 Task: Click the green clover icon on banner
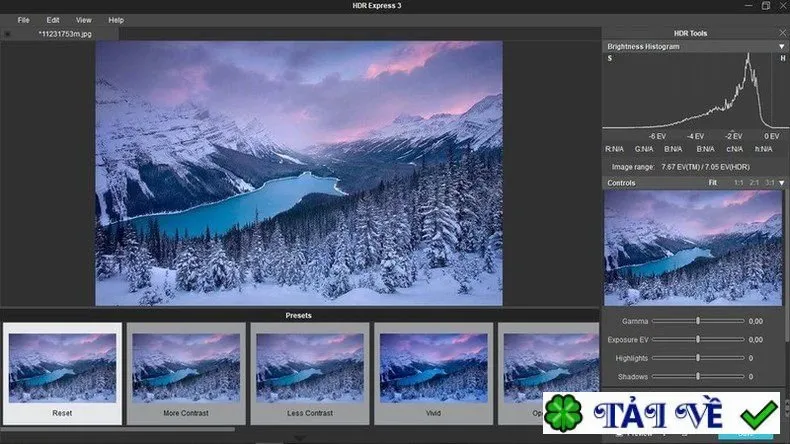(x=563, y=413)
